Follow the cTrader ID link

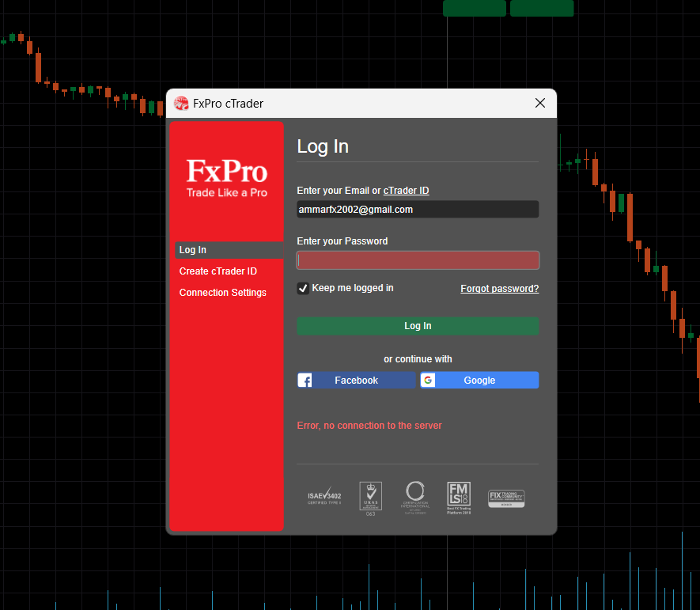[x=407, y=191]
